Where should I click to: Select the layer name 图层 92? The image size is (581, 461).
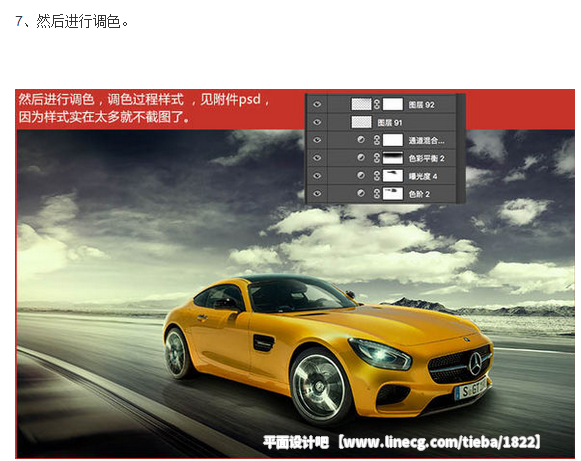(421, 105)
